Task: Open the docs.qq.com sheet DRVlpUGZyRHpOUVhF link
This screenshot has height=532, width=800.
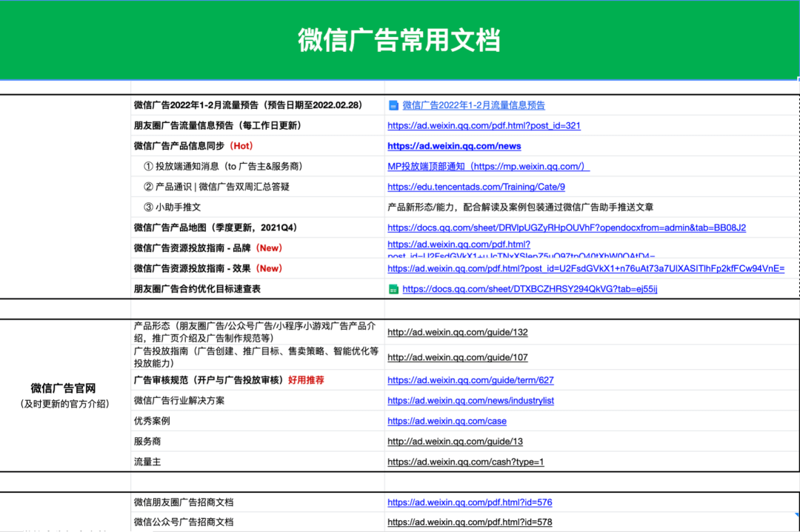Action: tap(567, 227)
